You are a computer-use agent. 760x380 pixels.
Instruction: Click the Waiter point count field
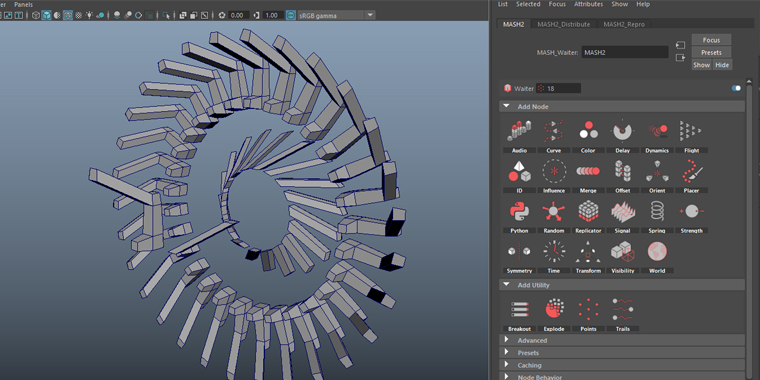(558, 88)
